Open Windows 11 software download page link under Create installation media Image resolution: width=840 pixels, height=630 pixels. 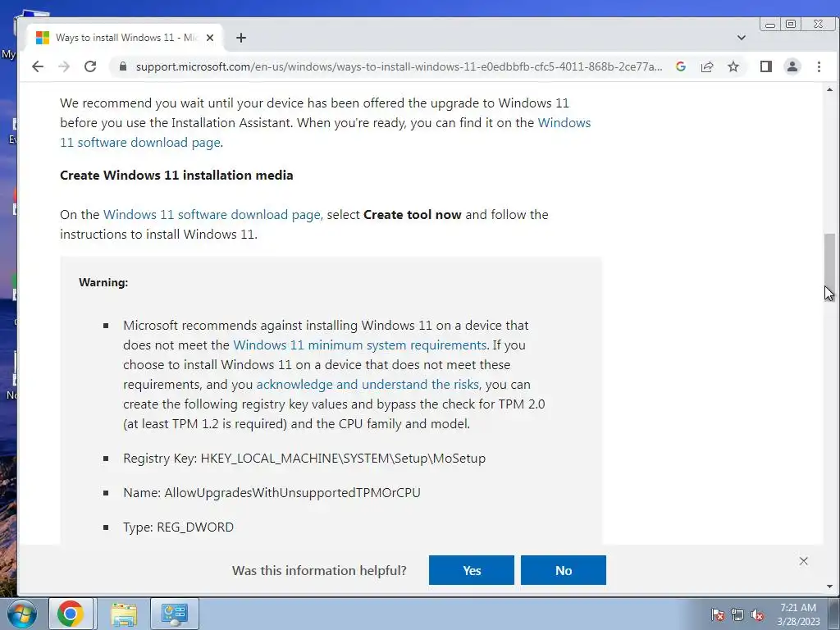[212, 214]
